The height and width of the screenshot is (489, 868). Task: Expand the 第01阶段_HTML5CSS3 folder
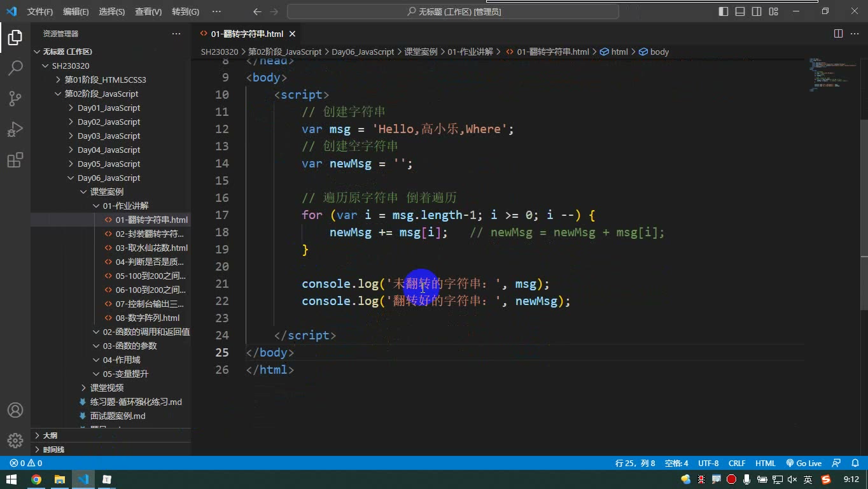click(106, 80)
